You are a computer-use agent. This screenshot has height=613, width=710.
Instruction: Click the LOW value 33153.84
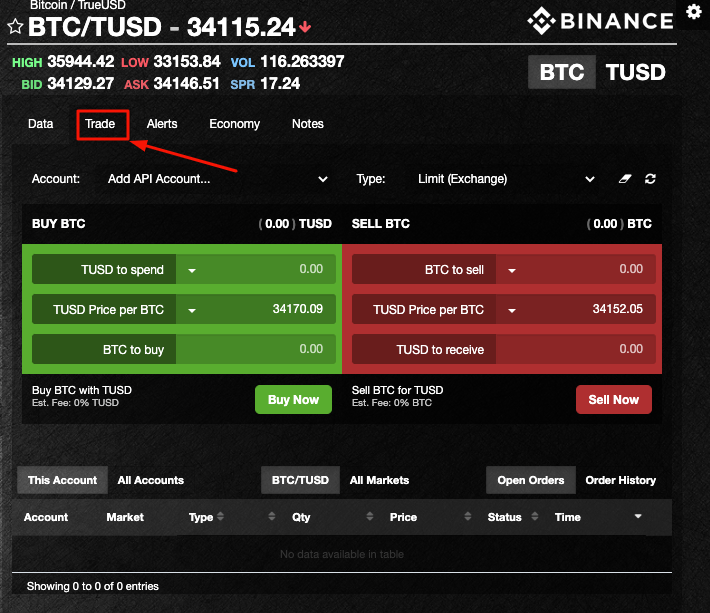[187, 61]
